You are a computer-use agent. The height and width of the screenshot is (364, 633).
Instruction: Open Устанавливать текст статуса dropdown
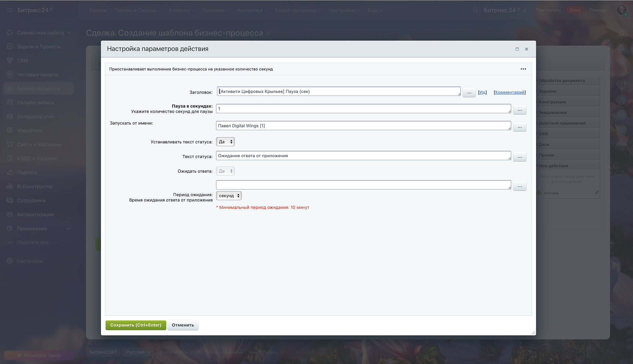coord(226,142)
